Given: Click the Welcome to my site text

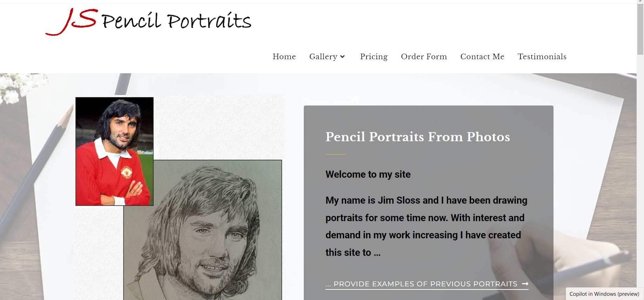Looking at the screenshot, I should pos(368,175).
